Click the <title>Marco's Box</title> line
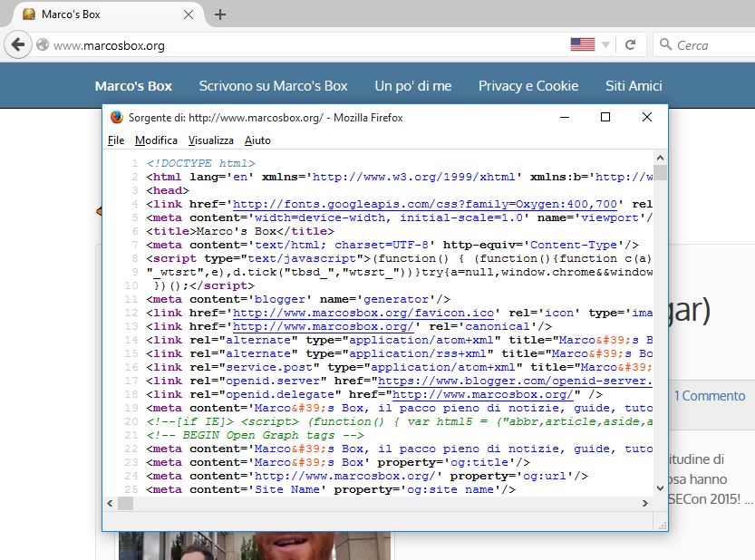This screenshot has height=560, width=755. (240, 231)
